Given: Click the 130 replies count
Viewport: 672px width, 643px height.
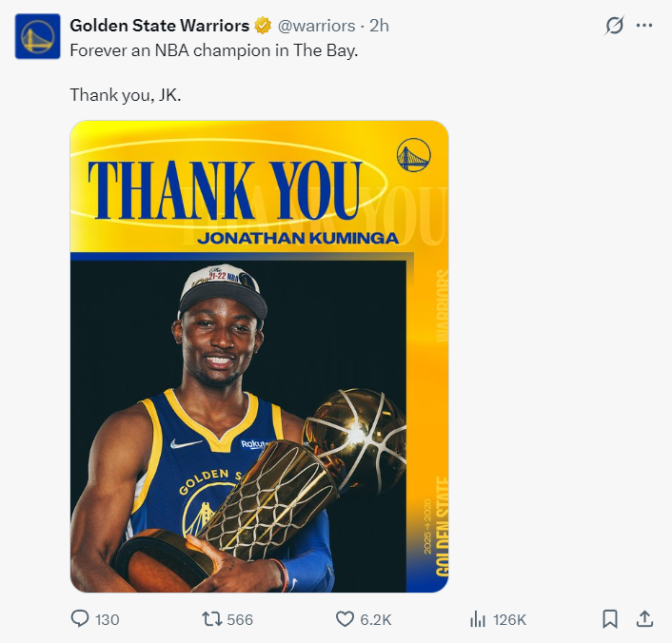Looking at the screenshot, I should (x=108, y=620).
